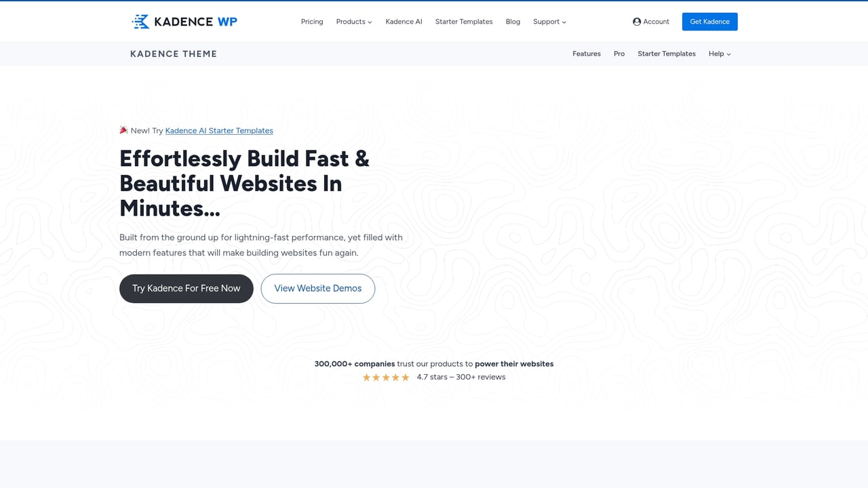Viewport: 868px width, 488px height.
Task: Click the Kadence WP logo
Action: (x=184, y=21)
